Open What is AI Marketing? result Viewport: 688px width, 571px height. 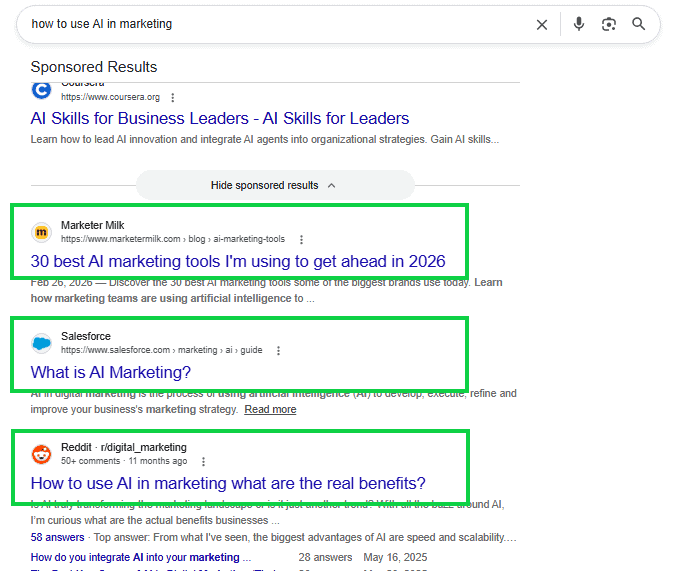click(x=111, y=373)
